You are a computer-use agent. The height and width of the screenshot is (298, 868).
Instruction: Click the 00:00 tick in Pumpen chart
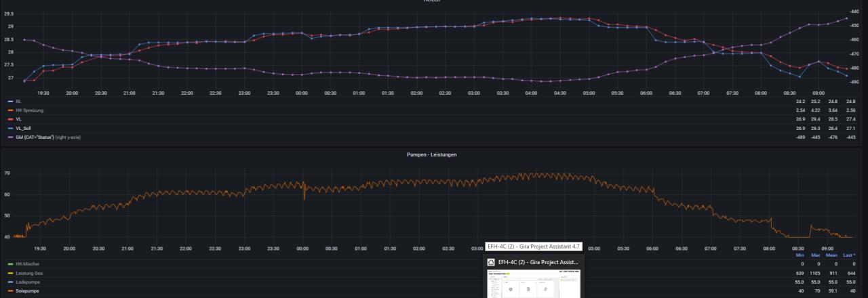point(302,249)
